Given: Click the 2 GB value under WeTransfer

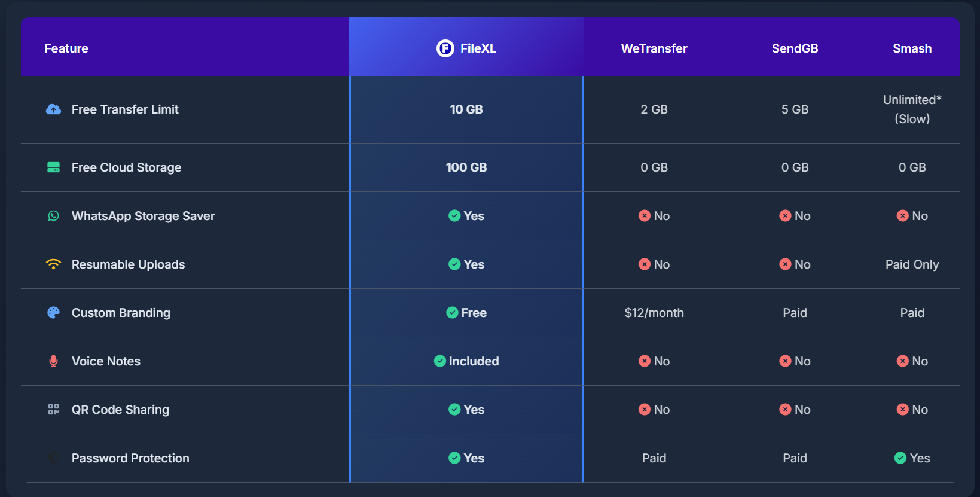Looking at the screenshot, I should point(654,109).
